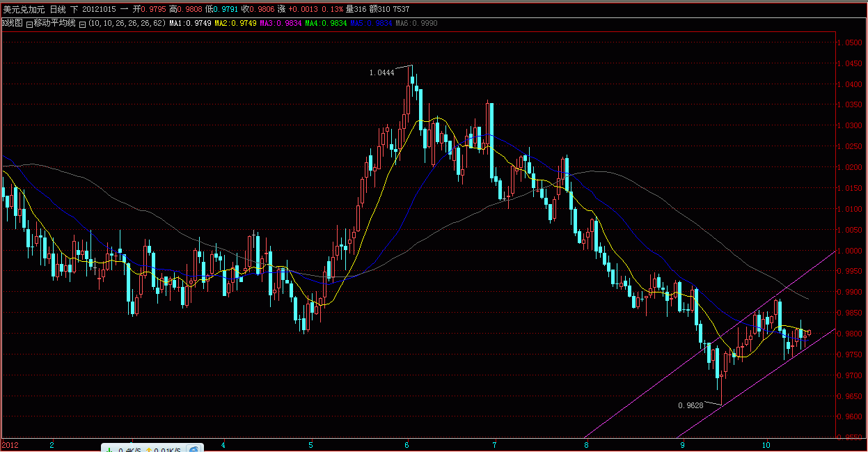Click the 0.9800 price axis label
Screen dimensions: 868x452
click(x=850, y=334)
